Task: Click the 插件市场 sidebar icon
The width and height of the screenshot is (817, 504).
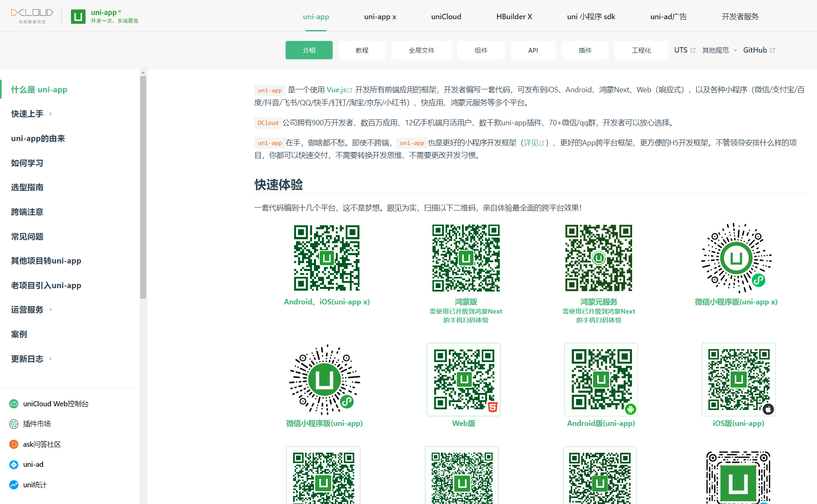Action: coord(14,424)
